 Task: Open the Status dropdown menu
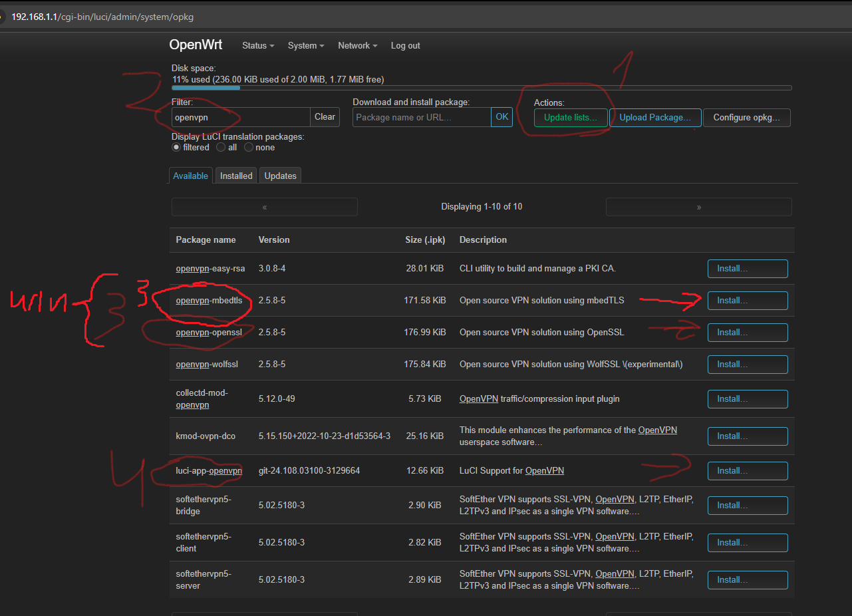click(x=257, y=45)
